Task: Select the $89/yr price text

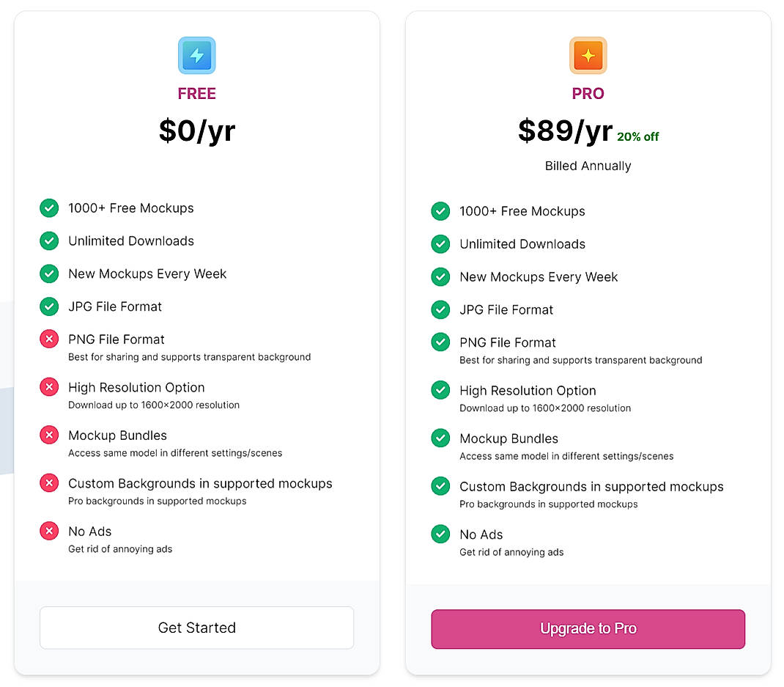Action: [566, 130]
